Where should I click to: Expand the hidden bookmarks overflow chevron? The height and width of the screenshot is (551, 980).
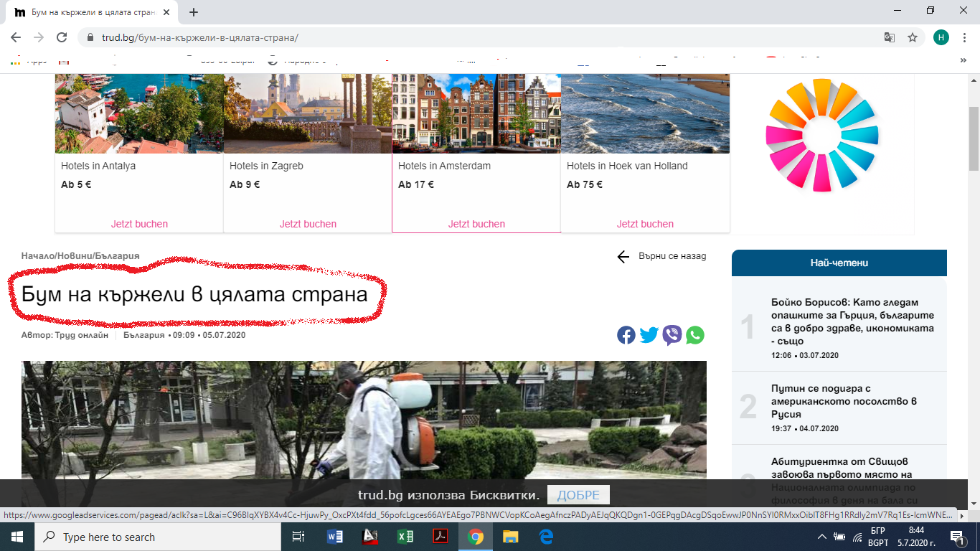point(963,61)
